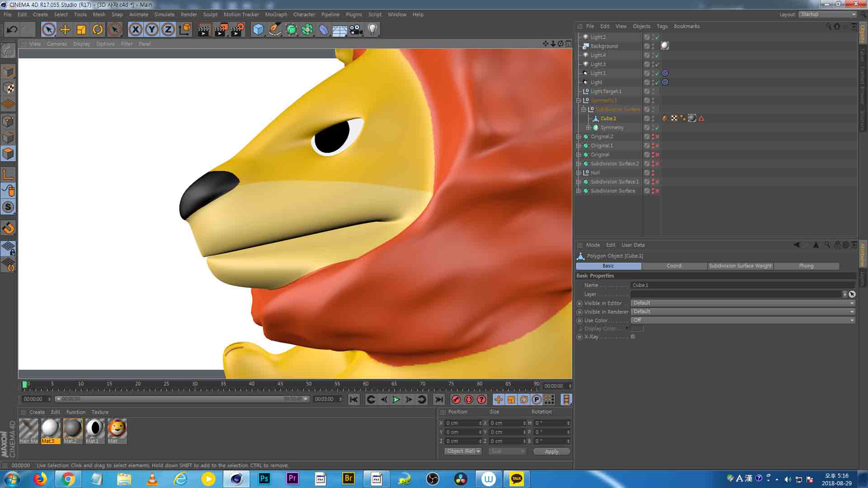
Task: Go to end of animation
Action: 439,399
